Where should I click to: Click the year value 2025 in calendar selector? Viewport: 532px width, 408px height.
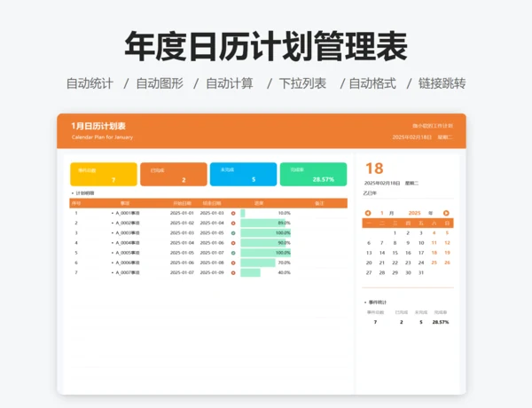[x=414, y=213]
